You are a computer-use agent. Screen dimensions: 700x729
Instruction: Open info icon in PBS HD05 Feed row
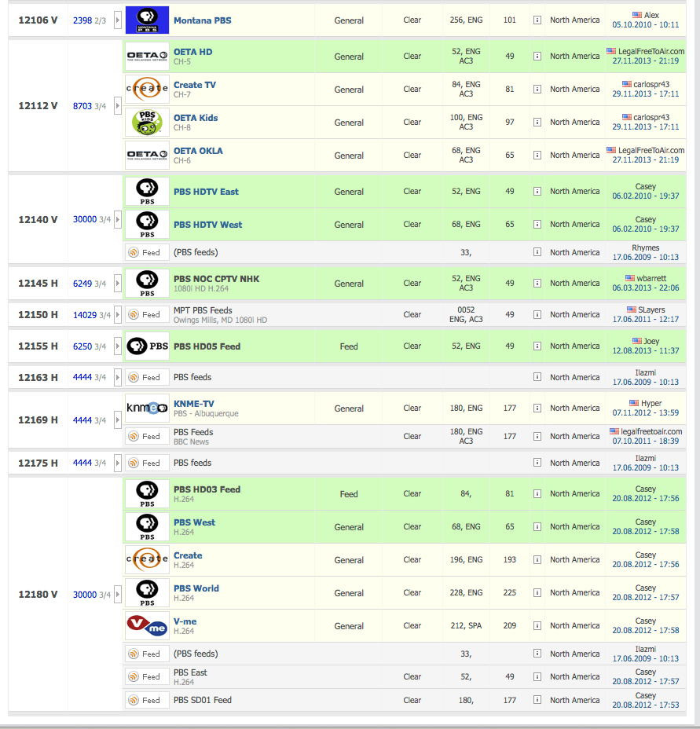coord(537,346)
